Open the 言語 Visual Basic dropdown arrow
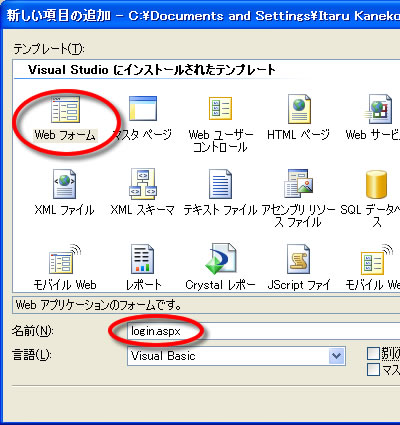This screenshot has width=400, height=425. [x=337, y=356]
